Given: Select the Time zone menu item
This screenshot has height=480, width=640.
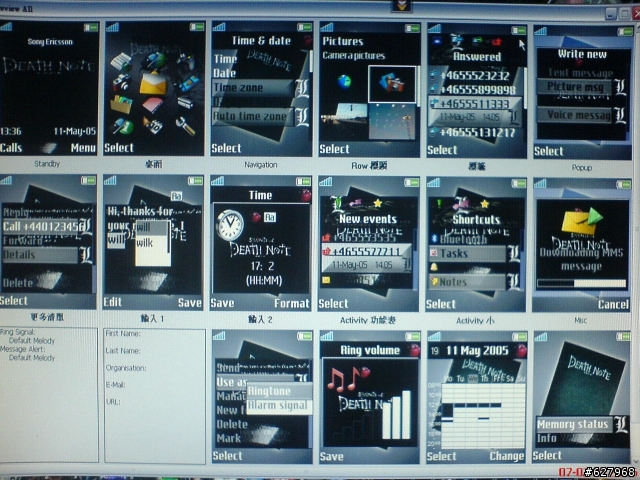Looking at the screenshot, I should pos(253,88).
